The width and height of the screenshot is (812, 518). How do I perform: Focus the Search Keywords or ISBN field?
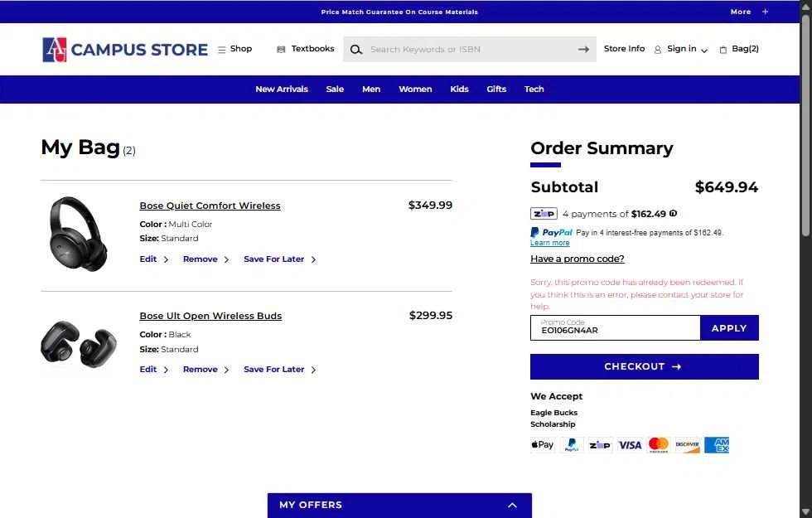pyautogui.click(x=469, y=49)
